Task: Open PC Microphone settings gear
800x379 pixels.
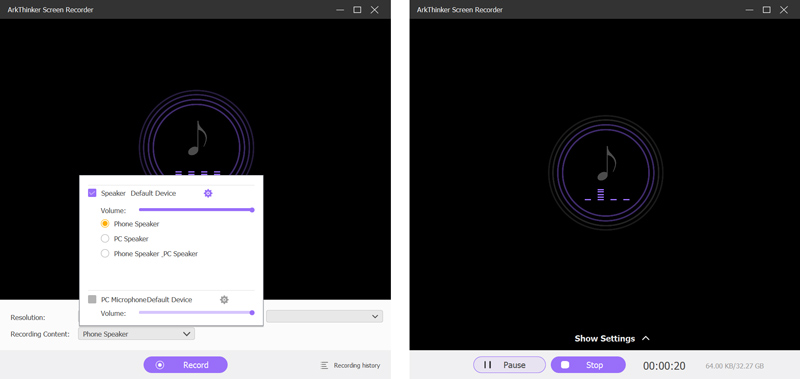Action: click(224, 299)
